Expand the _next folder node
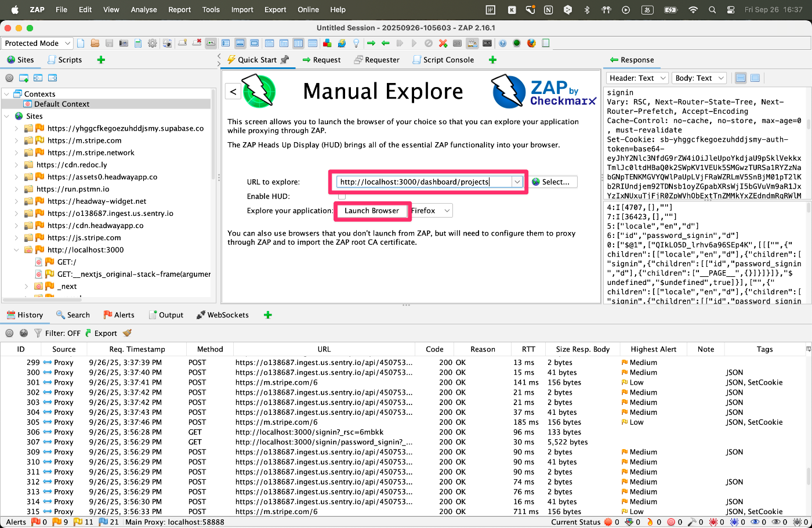Screen dimensions: 812x528 26,287
